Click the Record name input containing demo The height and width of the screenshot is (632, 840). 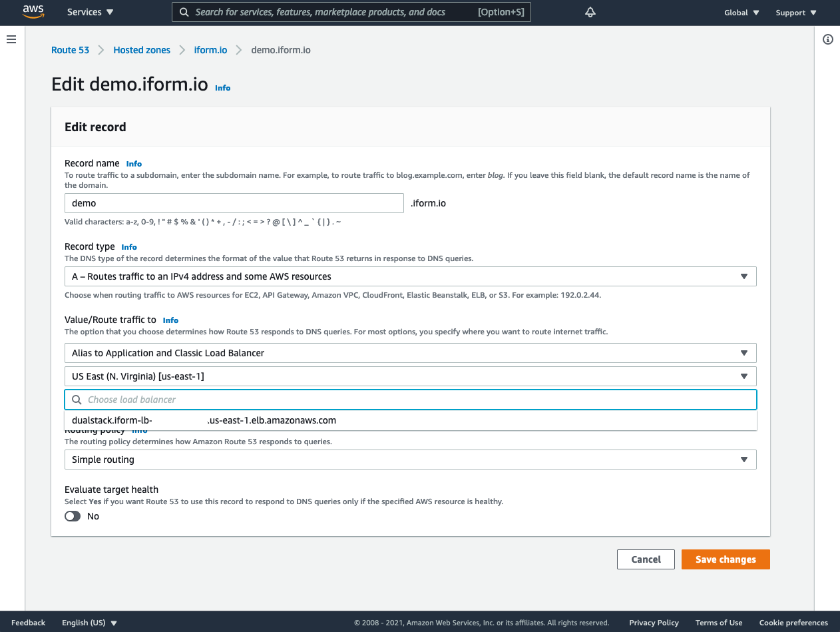pos(234,203)
